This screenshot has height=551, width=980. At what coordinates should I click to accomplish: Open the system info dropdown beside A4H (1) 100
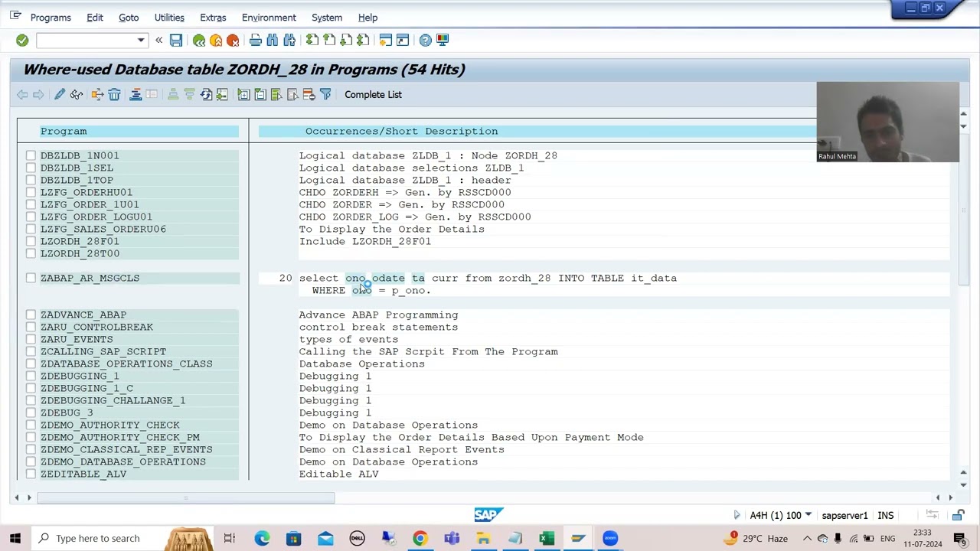808,515
